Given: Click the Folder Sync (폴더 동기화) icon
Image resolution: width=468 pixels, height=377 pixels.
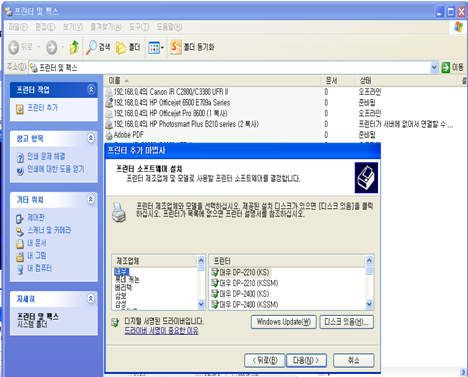Looking at the screenshot, I should click(x=176, y=47).
